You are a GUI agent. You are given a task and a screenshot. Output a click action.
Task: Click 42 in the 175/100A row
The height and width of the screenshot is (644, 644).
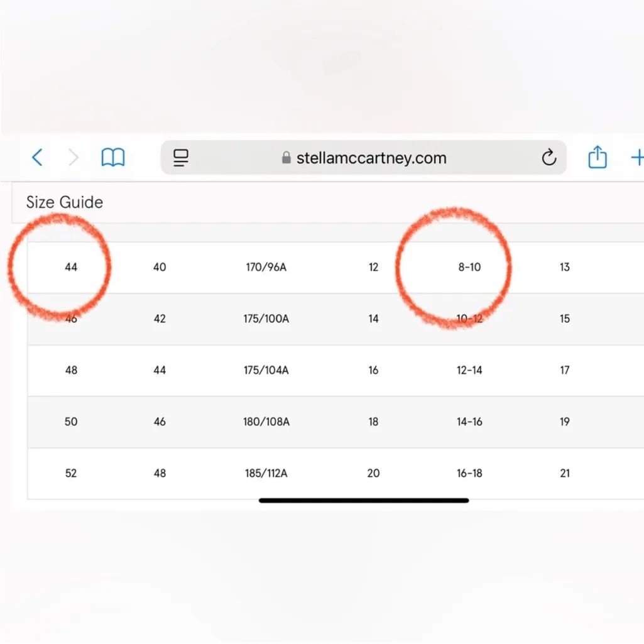click(x=160, y=319)
